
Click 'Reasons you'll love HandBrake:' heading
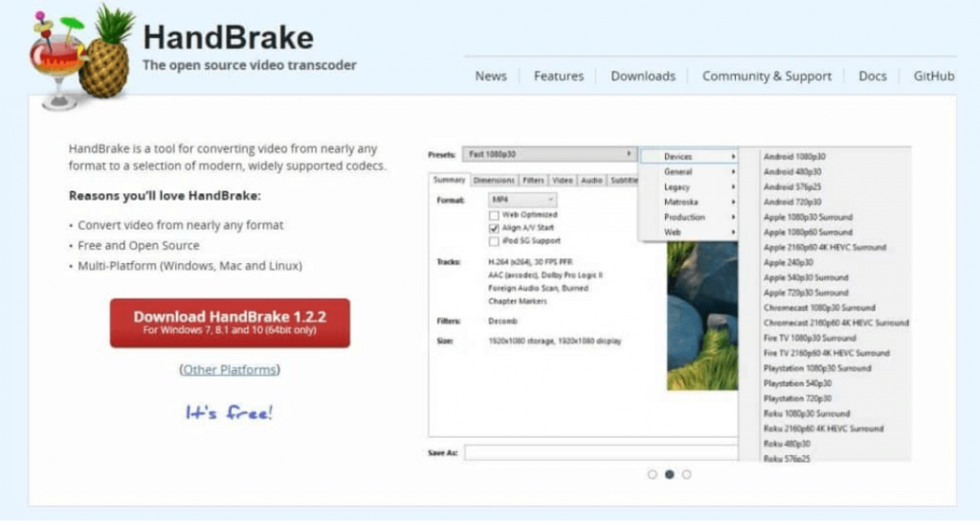pyautogui.click(x=165, y=195)
